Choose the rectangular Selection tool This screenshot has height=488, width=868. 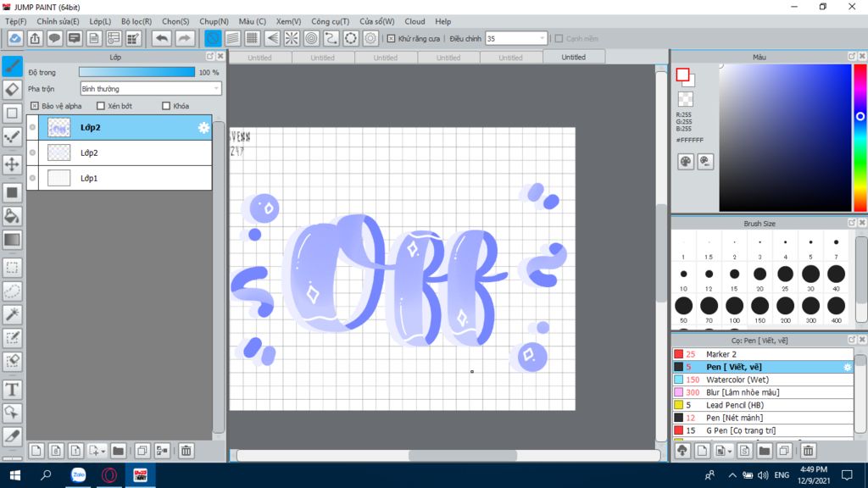click(12, 268)
